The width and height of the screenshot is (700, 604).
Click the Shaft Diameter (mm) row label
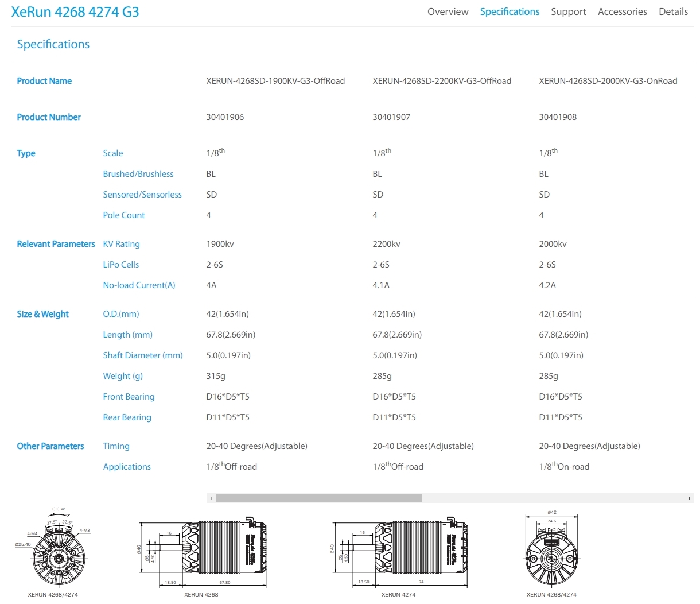[x=143, y=355]
